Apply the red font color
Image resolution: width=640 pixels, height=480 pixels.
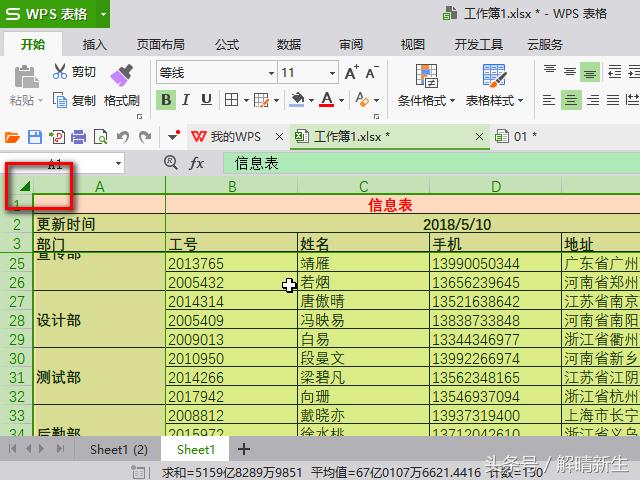[x=327, y=100]
